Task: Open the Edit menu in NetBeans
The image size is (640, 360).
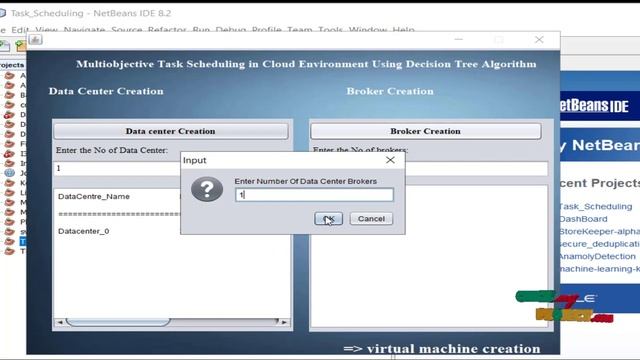Action: coord(20,30)
